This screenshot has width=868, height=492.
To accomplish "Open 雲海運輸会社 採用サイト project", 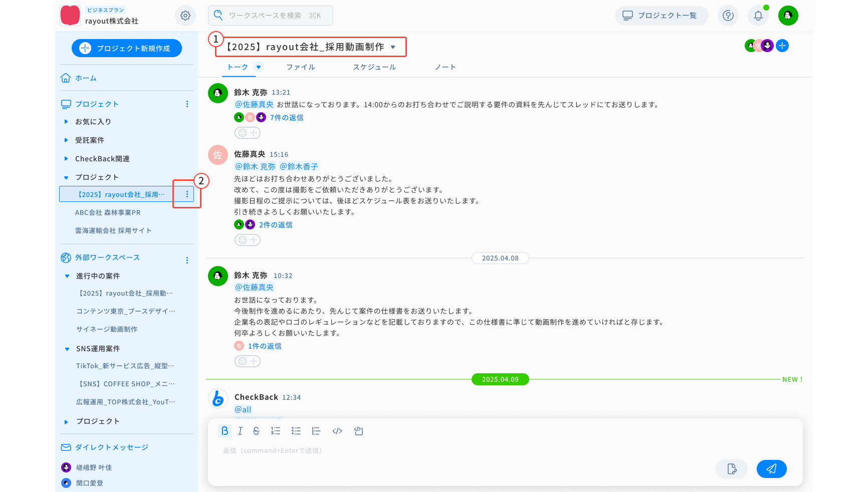I will (x=113, y=230).
